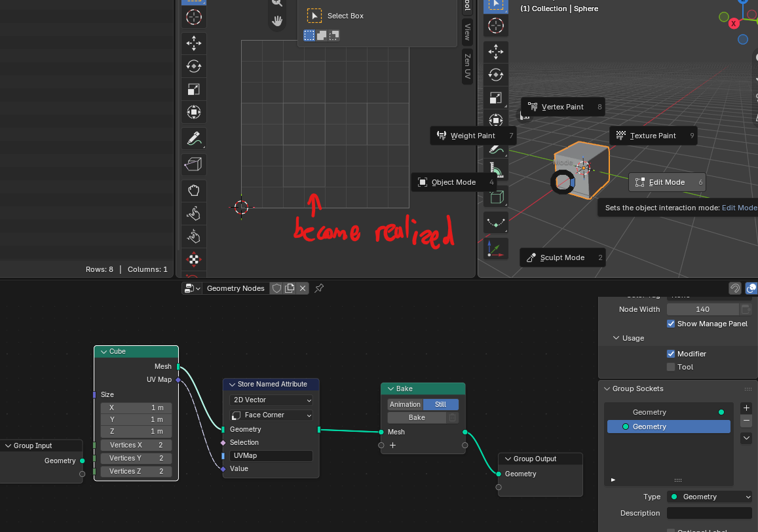Screen dimensions: 758x532
Task: Select the Measure tool in 3D viewport toolbar
Action: [496, 170]
